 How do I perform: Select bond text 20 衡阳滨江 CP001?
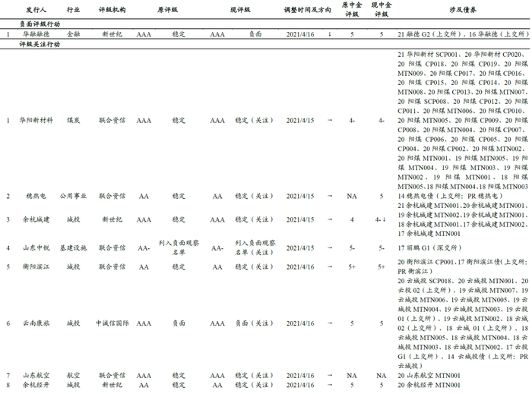tap(426, 262)
